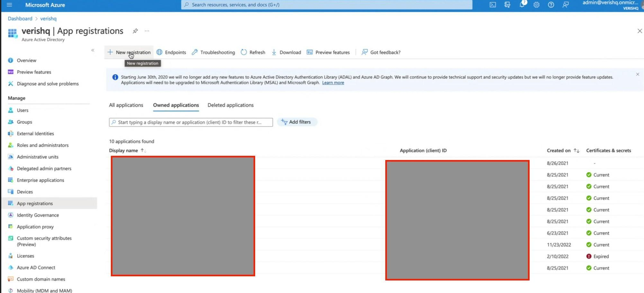Click the New registration button
Image resolution: width=644 pixels, height=293 pixels.
[x=130, y=52]
